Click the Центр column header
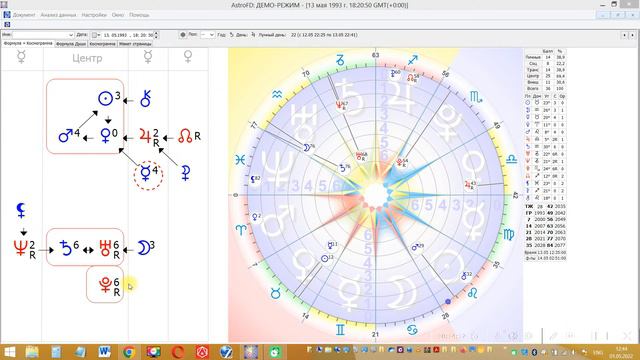Image resolution: width=640 pixels, height=360 pixels. 87,58
